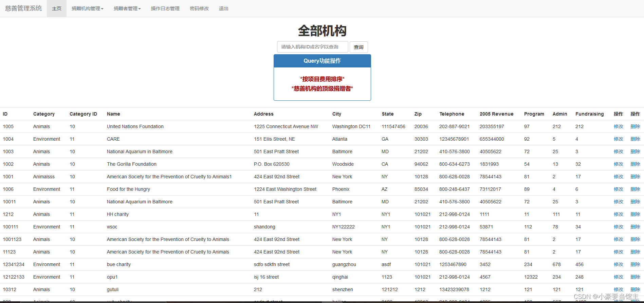This screenshot has width=644, height=303.
Task: Click 修改 for organization ID 1003
Action: tap(619, 151)
